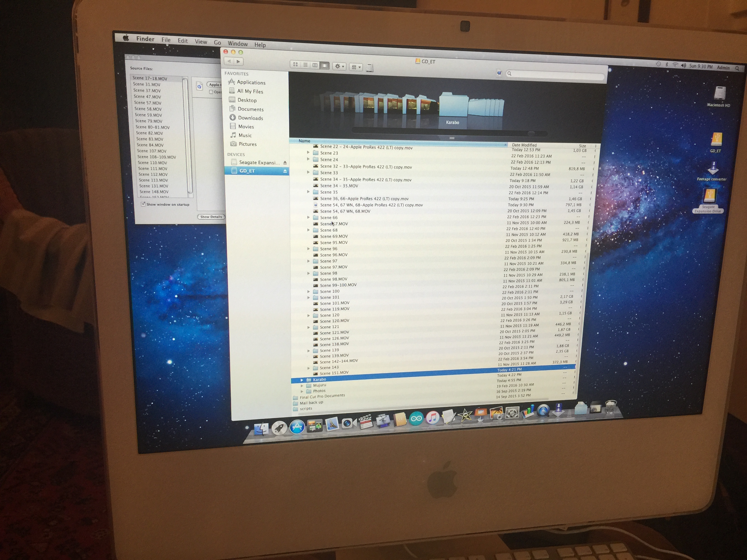Sort files by the Name column header
Screen dimensions: 747x560
pos(304,141)
